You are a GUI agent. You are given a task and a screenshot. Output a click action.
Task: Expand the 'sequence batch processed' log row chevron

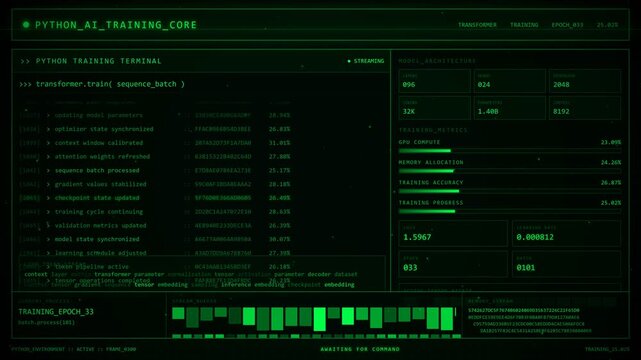48,170
